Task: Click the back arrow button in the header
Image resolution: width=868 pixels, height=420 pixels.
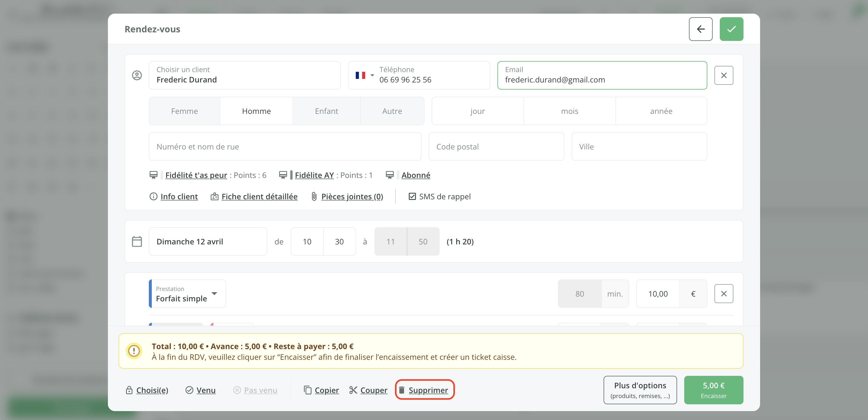Action: pos(700,29)
